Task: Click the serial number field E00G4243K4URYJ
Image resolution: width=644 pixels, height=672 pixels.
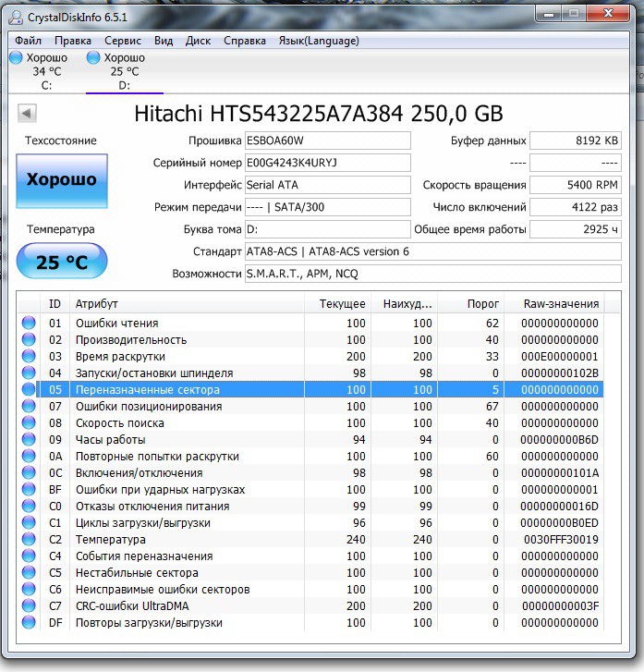Action: pyautogui.click(x=328, y=163)
